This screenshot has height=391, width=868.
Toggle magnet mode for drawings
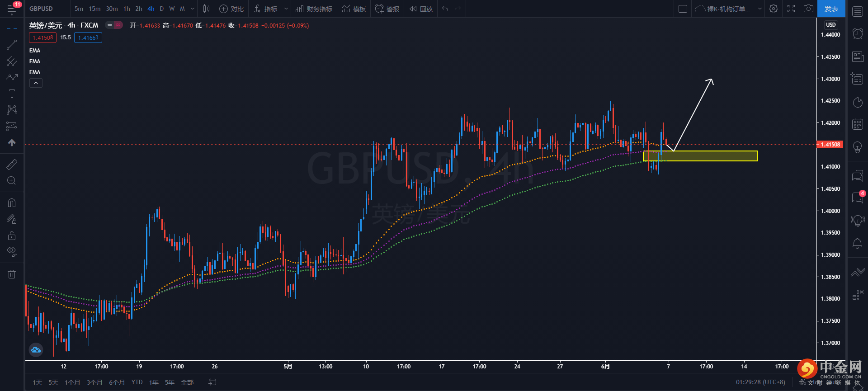point(12,203)
